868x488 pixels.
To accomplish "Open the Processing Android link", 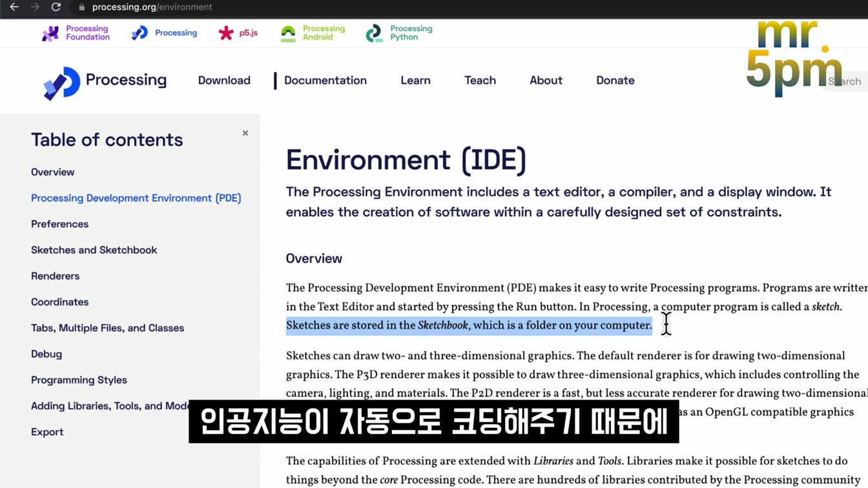I will coord(324,33).
